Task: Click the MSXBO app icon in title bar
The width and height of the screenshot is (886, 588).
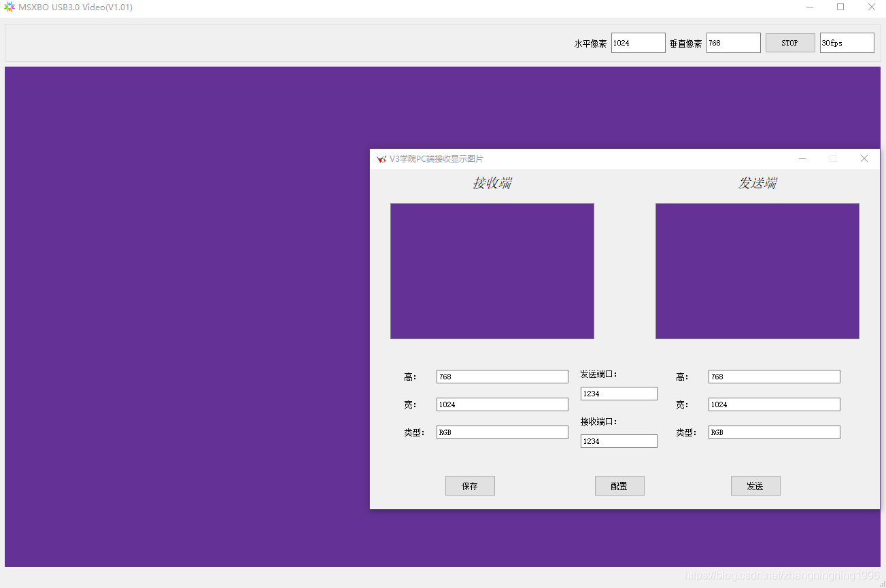Action: [x=10, y=7]
